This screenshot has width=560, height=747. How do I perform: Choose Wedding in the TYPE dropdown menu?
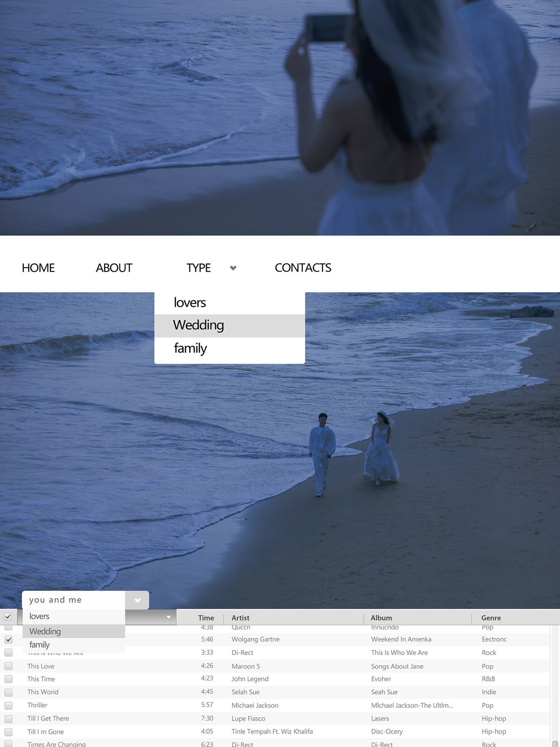(x=229, y=325)
